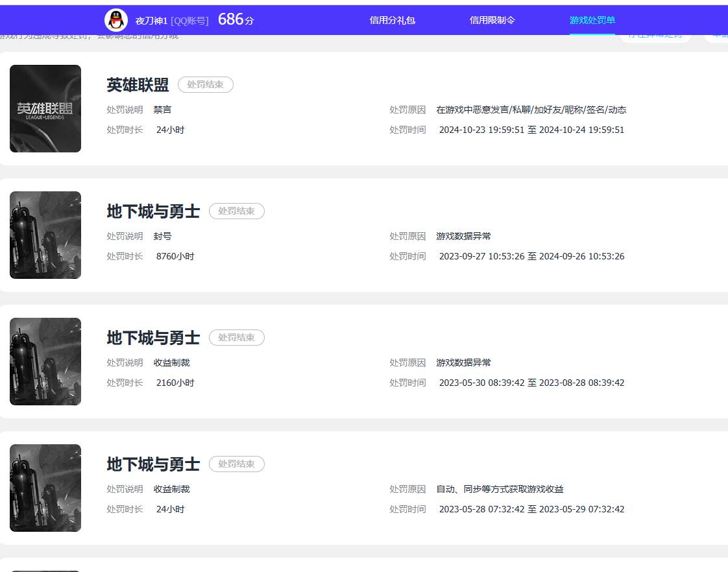Screen dimensions: 728x572
Task: Switch to the 信用限制令 tab
Action: pyautogui.click(x=492, y=20)
